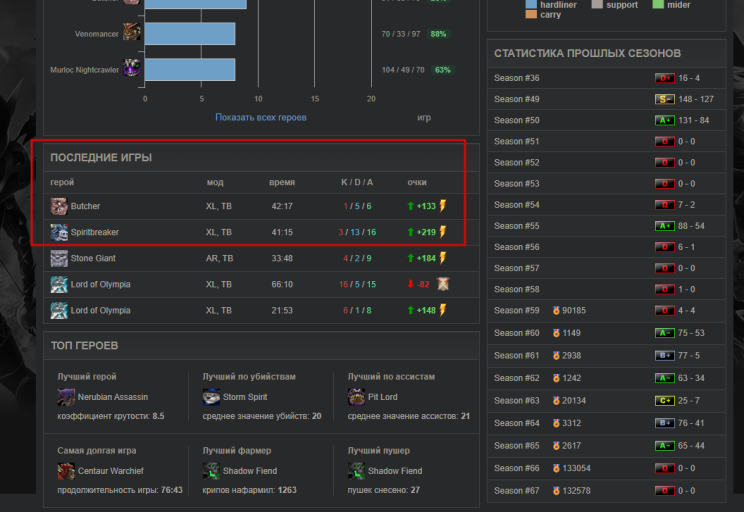Image resolution: width=744 pixels, height=512 pixels.
Task: Open the Показать всех героев link
Action: pos(261,117)
